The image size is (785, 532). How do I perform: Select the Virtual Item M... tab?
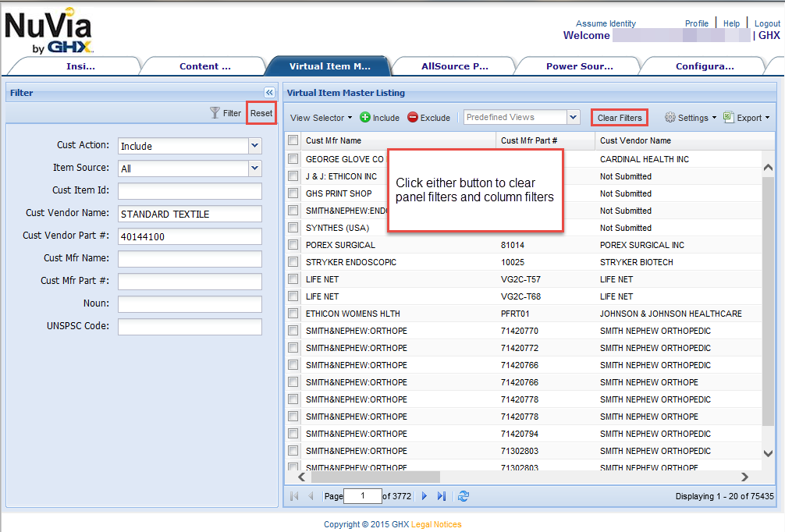(x=330, y=66)
